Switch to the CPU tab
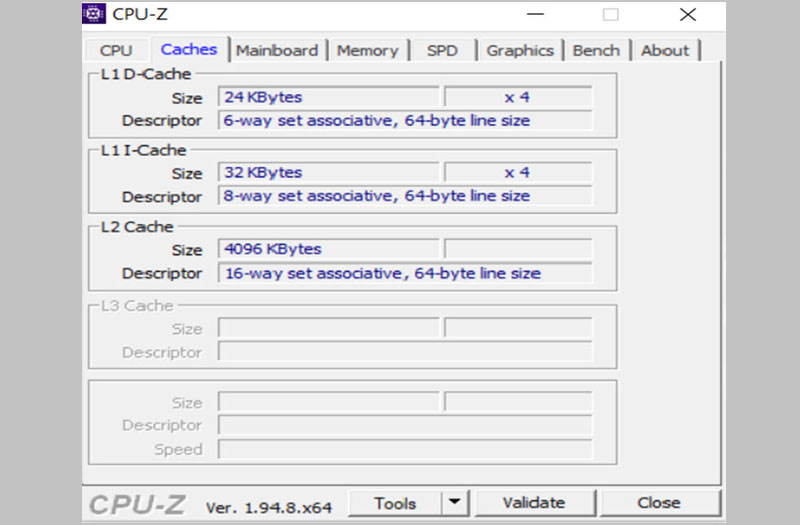Image resolution: width=800 pixels, height=525 pixels. coord(116,51)
